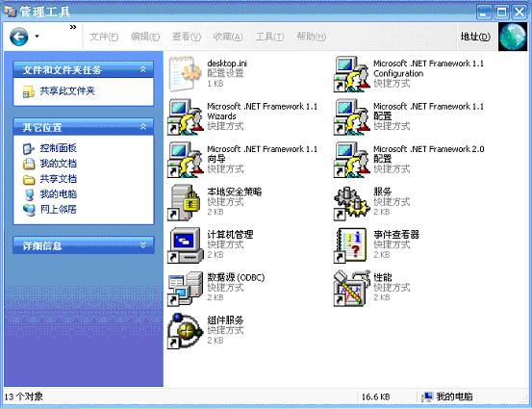Open the Back button history dropdown arrow
This screenshot has width=532, height=409.
pos(37,37)
